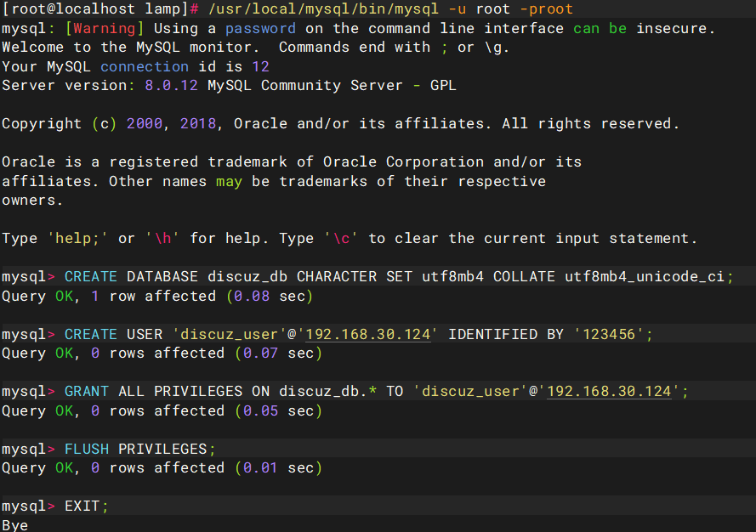Click 'CREATE' in the CREATE USER statement

[x=91, y=334]
